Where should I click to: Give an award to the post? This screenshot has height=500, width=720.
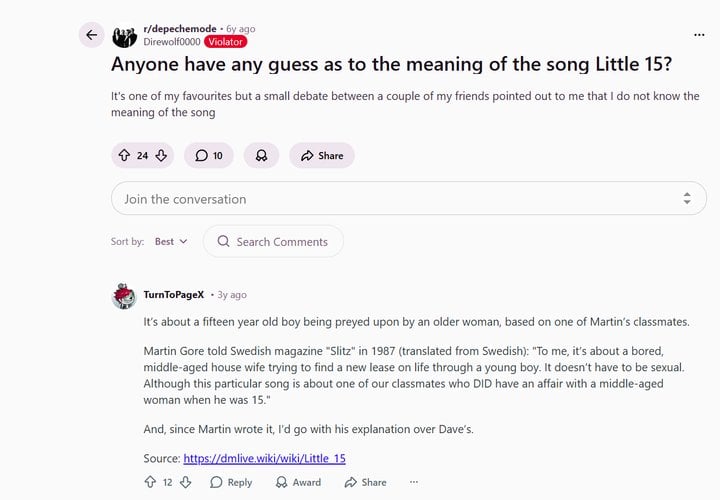(x=261, y=155)
